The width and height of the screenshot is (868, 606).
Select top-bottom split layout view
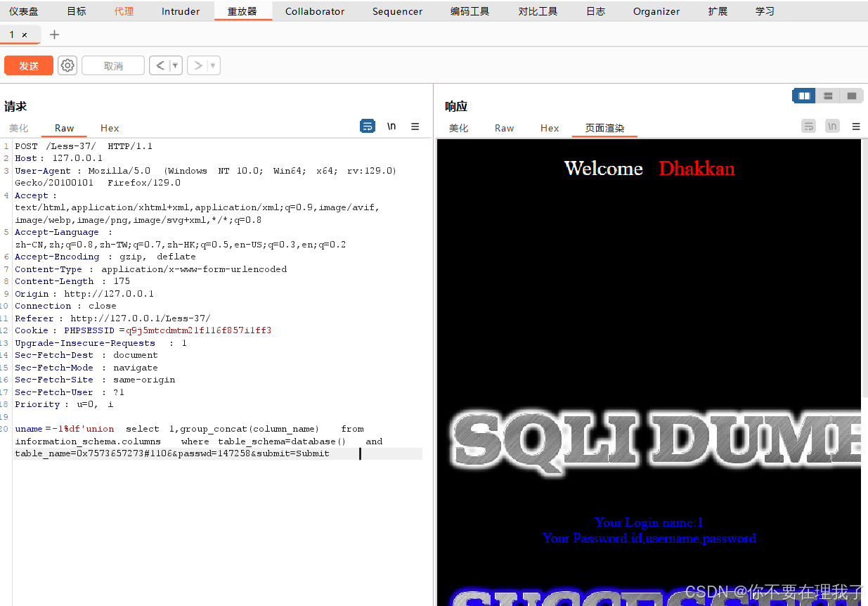coord(828,96)
